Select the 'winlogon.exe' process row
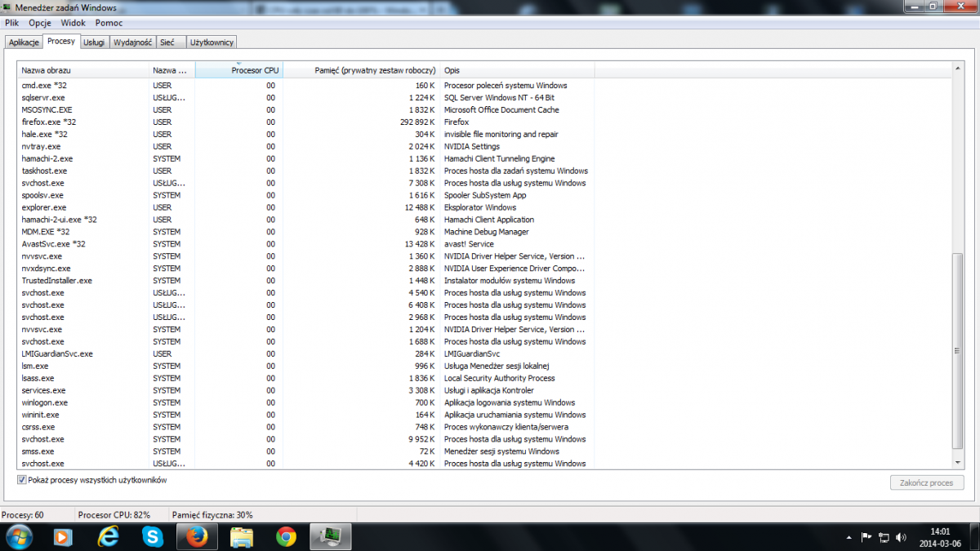 click(306, 402)
